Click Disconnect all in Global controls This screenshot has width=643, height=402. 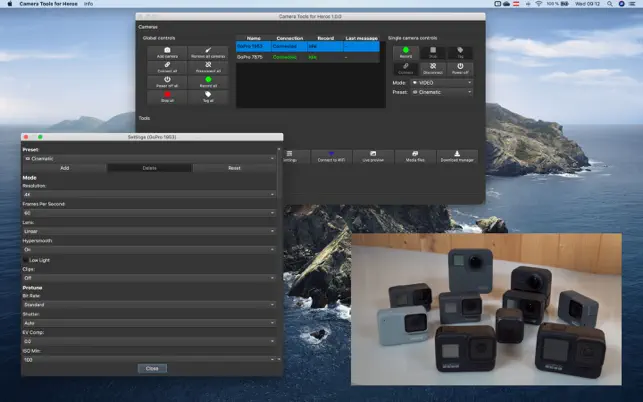(x=208, y=67)
